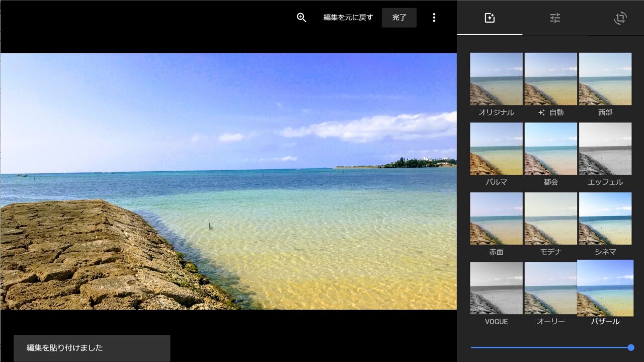Select the オリジナル filter thumbnail
Image resolution: width=644 pixels, height=362 pixels.
pyautogui.click(x=496, y=79)
